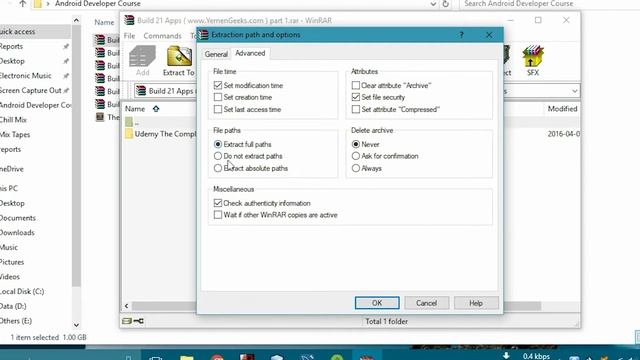
Task: Open Local Disk (C:) in Explorer sidebar
Action: point(22,291)
